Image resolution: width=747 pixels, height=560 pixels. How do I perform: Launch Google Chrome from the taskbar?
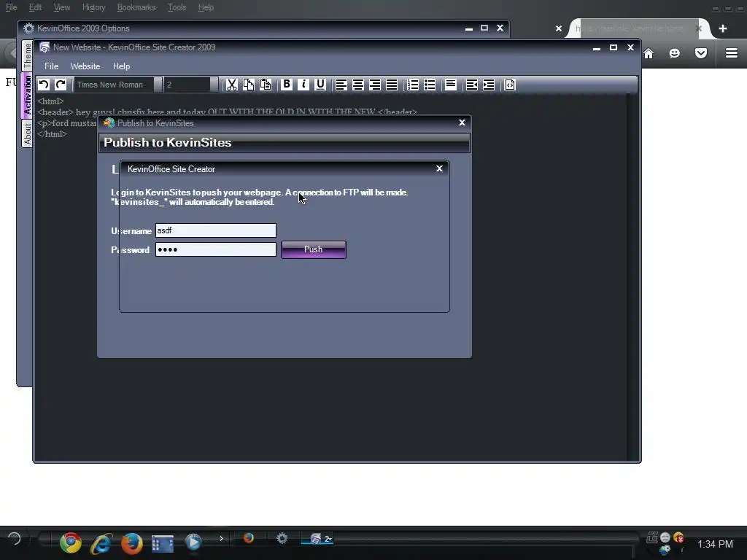pyautogui.click(x=71, y=542)
